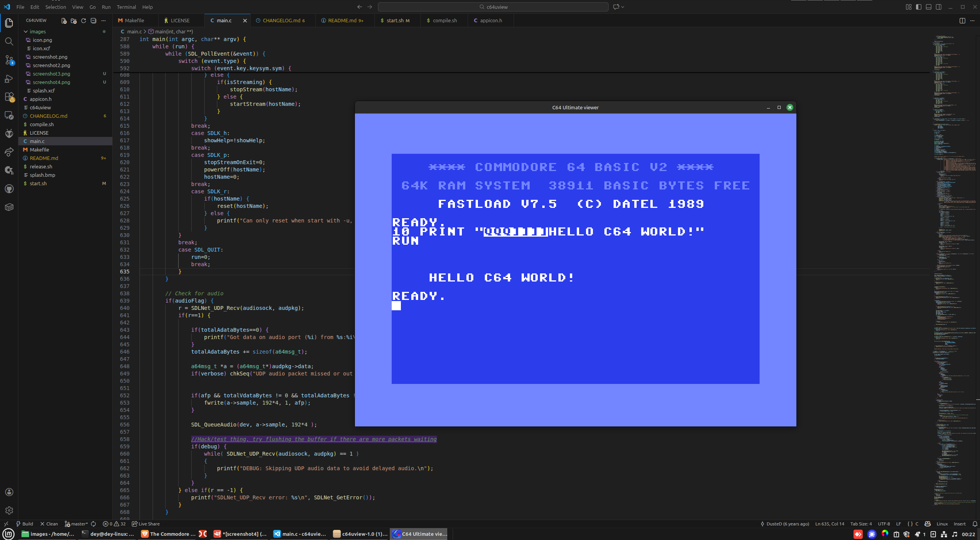
Task: Click Live Share in status bar
Action: coord(146,524)
